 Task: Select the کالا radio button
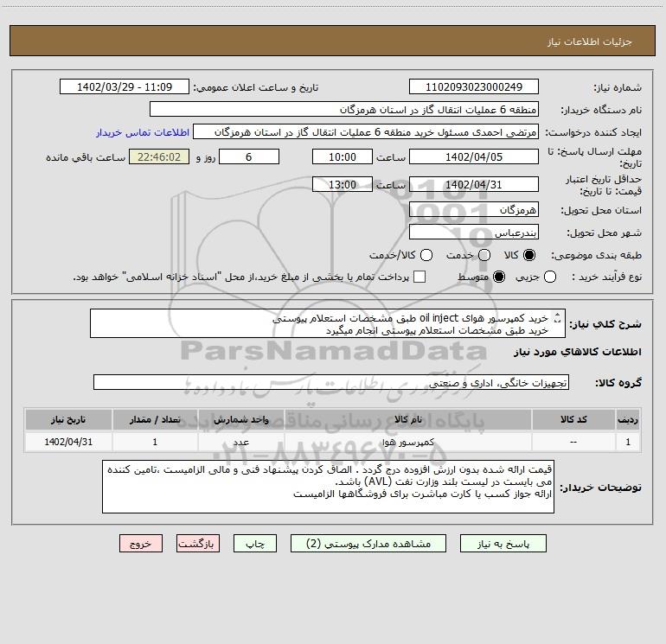529,255
